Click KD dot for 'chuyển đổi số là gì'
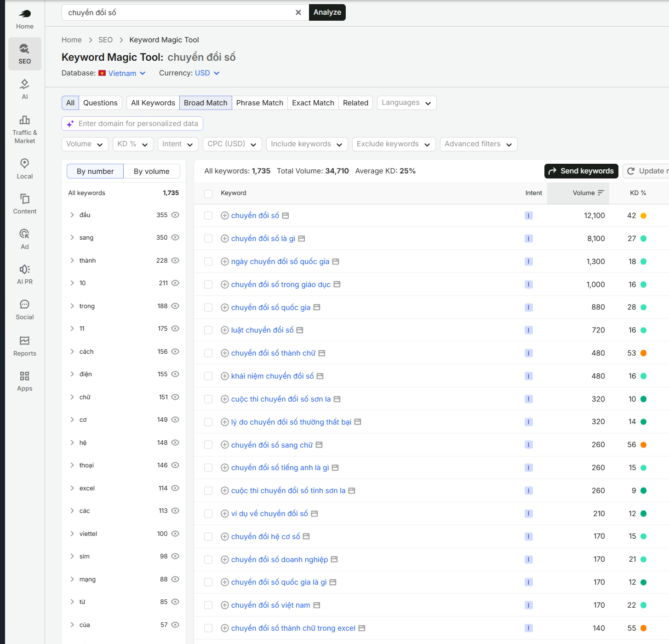Screen dimensions: 669x644 644,238
